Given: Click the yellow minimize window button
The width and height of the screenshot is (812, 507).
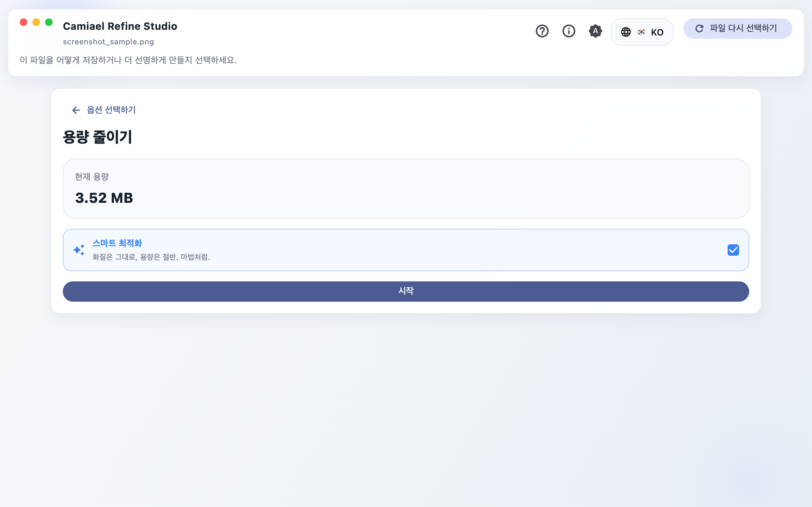Looking at the screenshot, I should [x=36, y=22].
